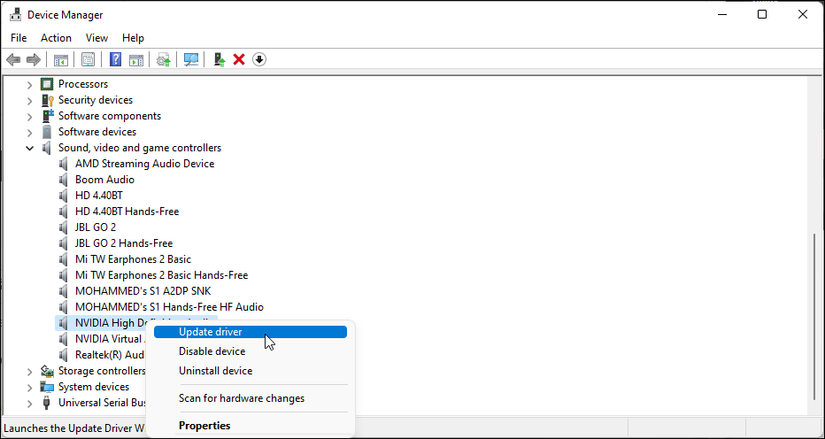Collapse Sound, video and game controllers
The image size is (825, 439).
29,148
